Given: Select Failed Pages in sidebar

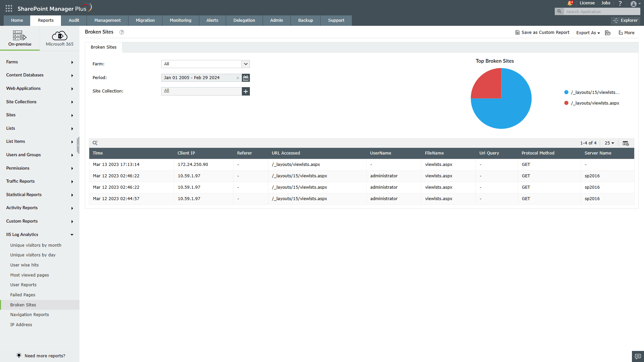Looking at the screenshot, I should 23,295.
